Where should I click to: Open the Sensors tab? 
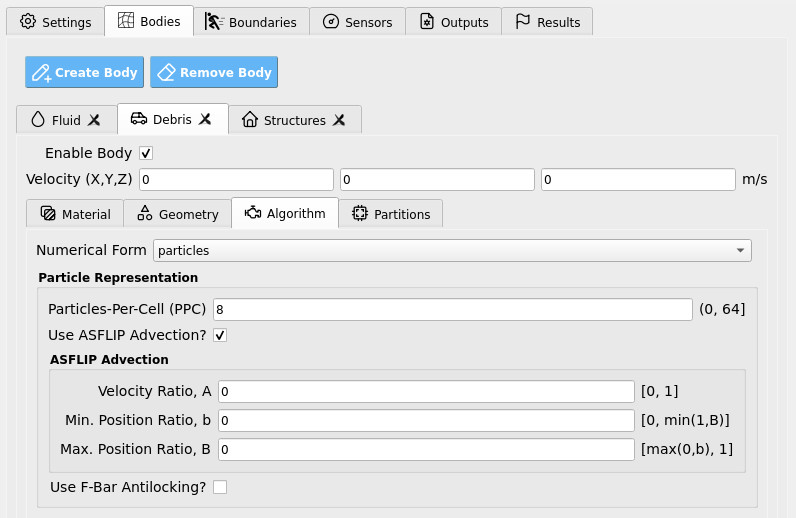(x=357, y=22)
